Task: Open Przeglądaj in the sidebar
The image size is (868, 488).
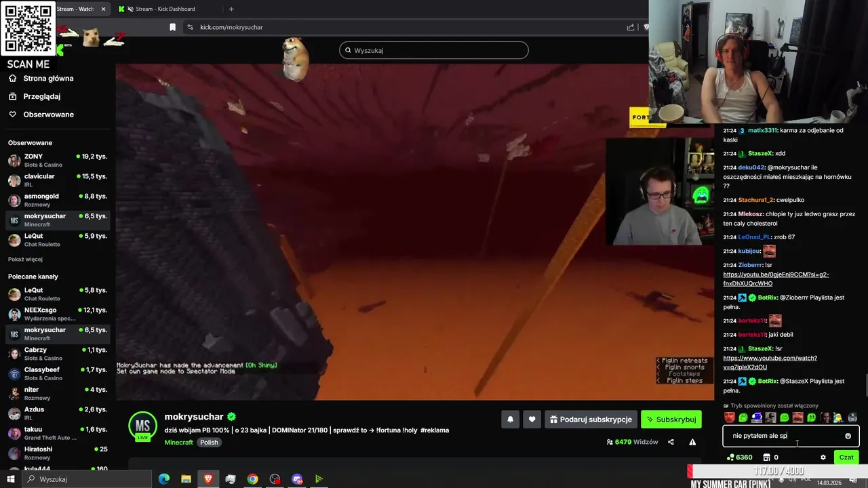Action: click(41, 96)
